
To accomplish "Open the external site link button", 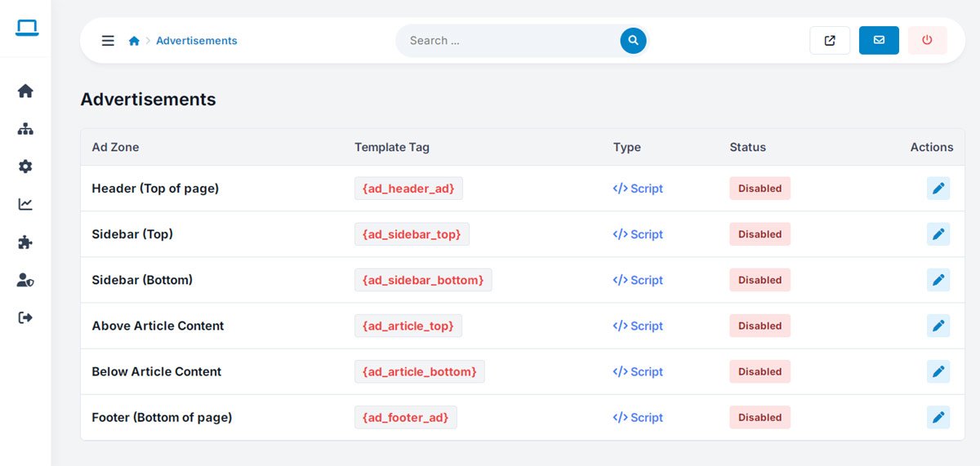I will [x=830, y=41].
